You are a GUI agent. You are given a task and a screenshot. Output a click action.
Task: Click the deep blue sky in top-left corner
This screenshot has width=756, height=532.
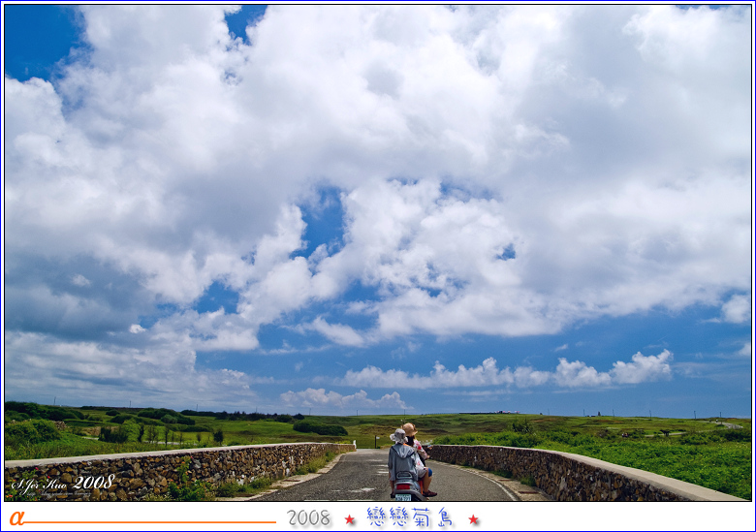[34, 39]
